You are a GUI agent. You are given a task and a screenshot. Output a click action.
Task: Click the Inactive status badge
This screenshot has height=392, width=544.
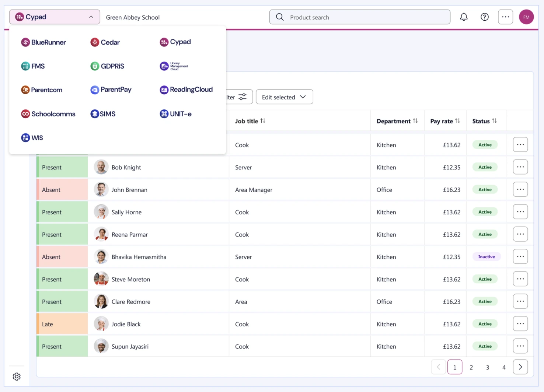[x=487, y=257]
